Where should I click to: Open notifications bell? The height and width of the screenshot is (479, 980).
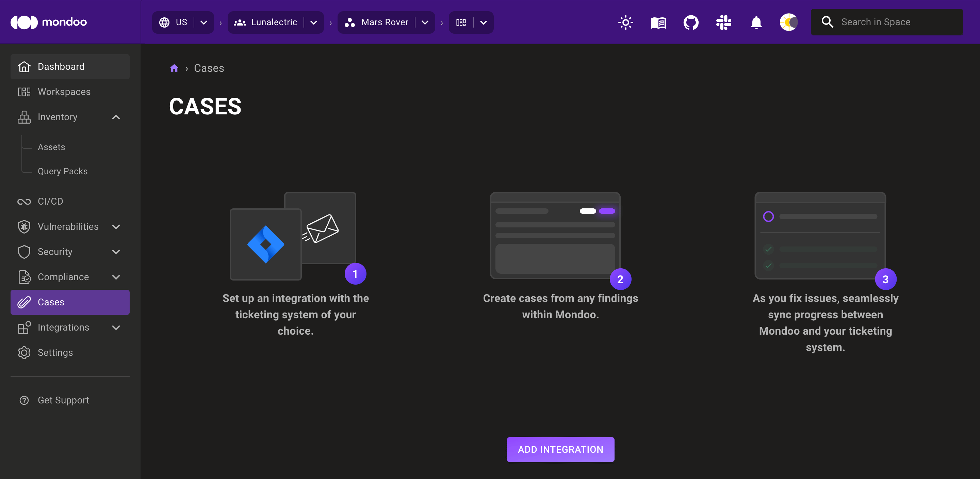(756, 22)
